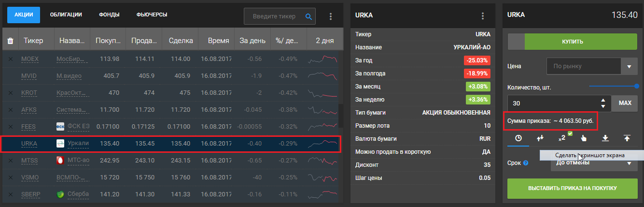Click the +3.36% weekly change badge
Image resolution: width=644 pixels, height=207 pixels.
click(478, 100)
